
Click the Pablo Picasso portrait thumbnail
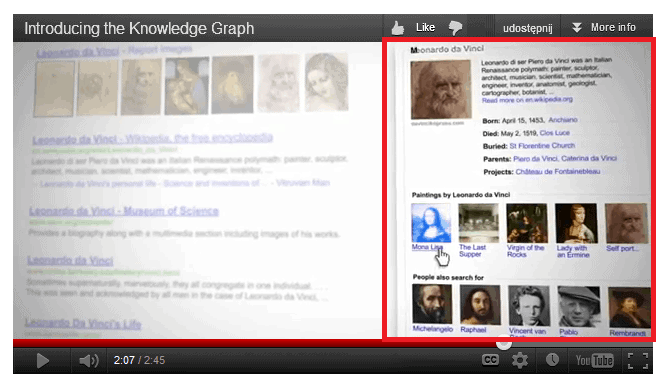(x=579, y=306)
